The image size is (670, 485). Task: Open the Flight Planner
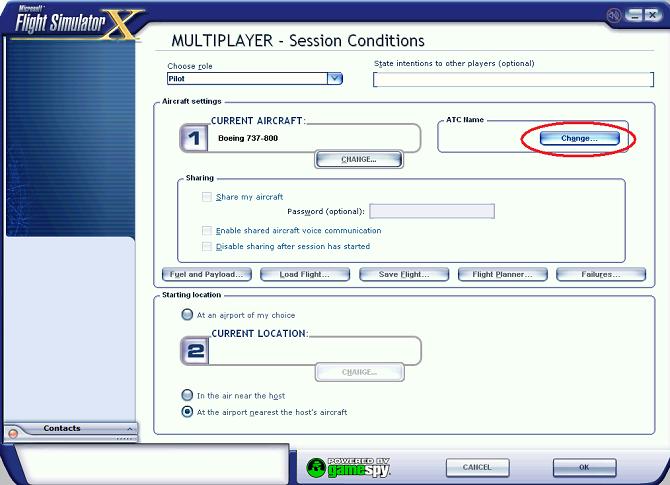tap(502, 274)
